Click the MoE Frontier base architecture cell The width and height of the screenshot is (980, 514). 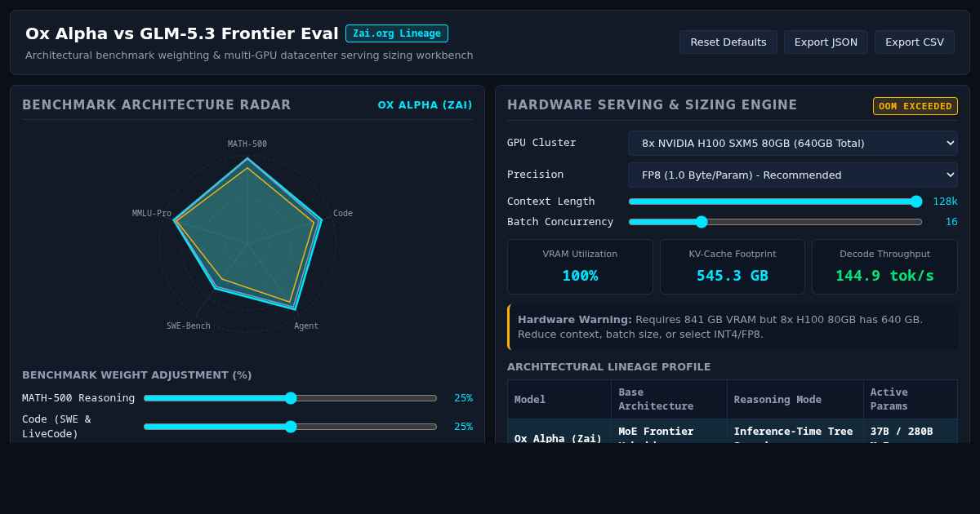(x=670, y=432)
